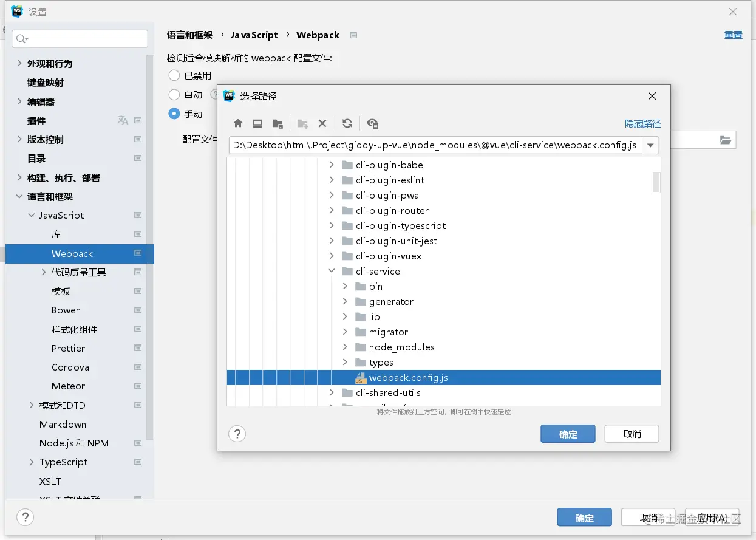Click project-level icon next to Webpack breadcrumb
This screenshot has width=756, height=540.
click(x=353, y=35)
